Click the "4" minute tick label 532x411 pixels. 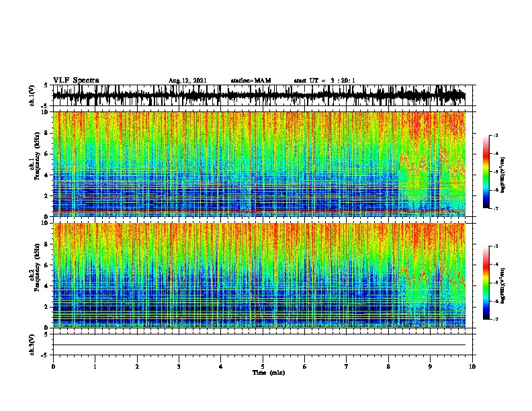tap(221, 367)
